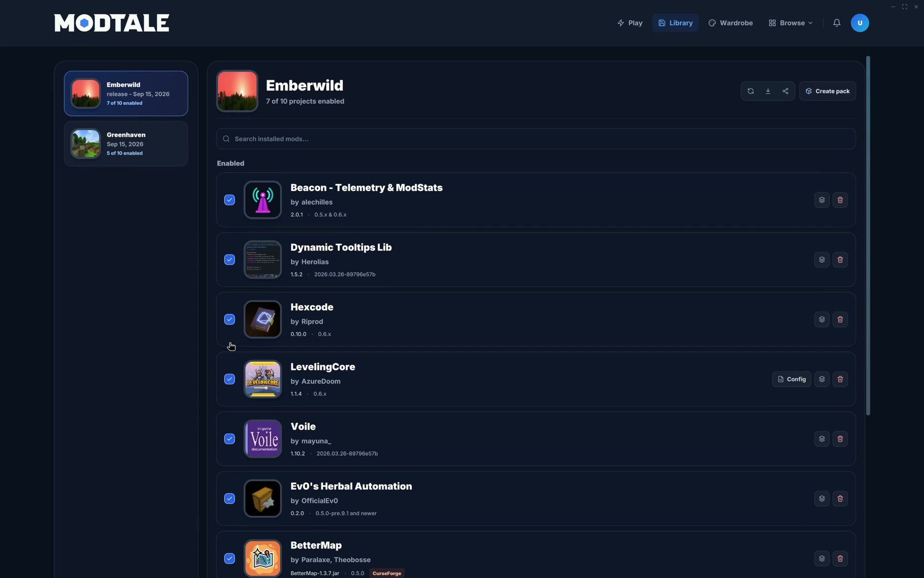The image size is (924, 578).
Task: Disable Beacon - Telemetry & ModStats checkbox
Action: click(230, 200)
